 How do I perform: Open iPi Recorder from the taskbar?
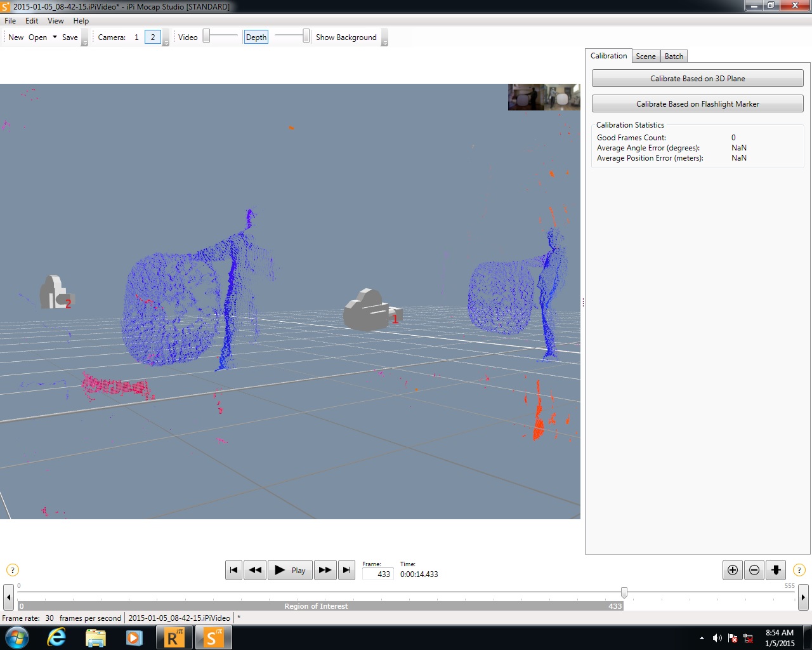[x=173, y=637]
